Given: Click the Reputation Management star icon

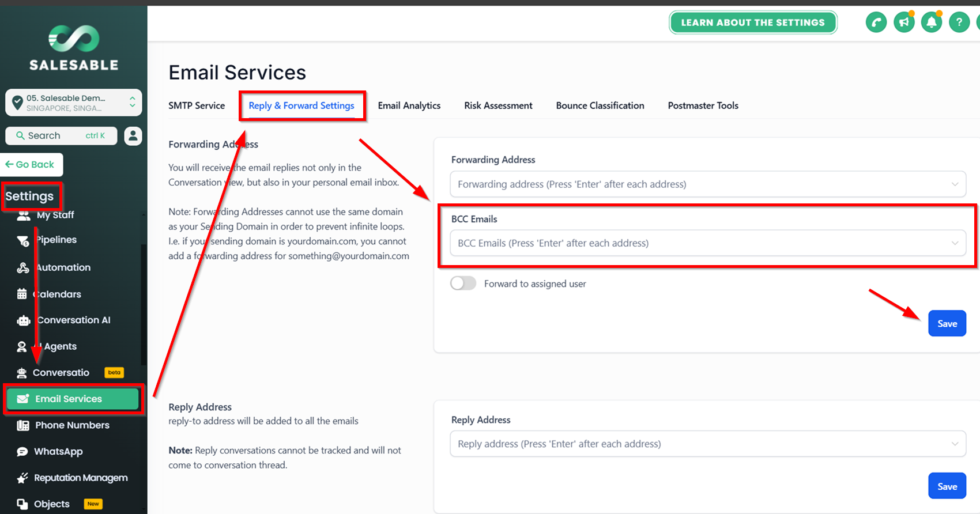Looking at the screenshot, I should (x=22, y=478).
